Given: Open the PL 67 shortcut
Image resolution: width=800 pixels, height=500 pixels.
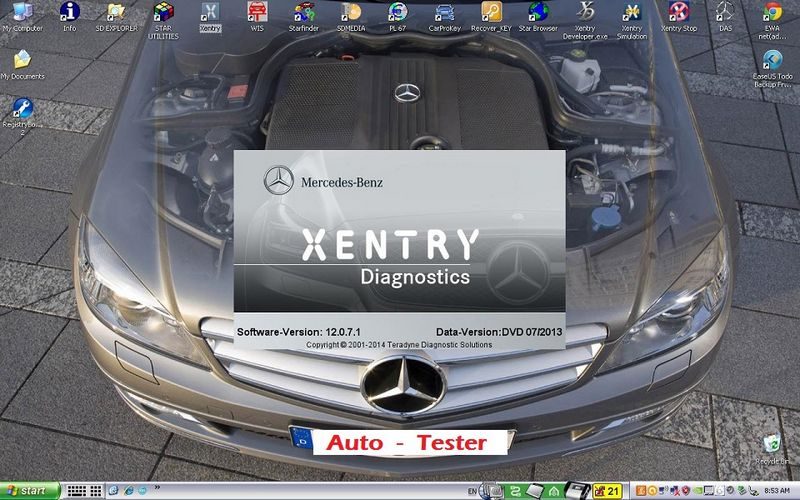Looking at the screenshot, I should [x=397, y=17].
